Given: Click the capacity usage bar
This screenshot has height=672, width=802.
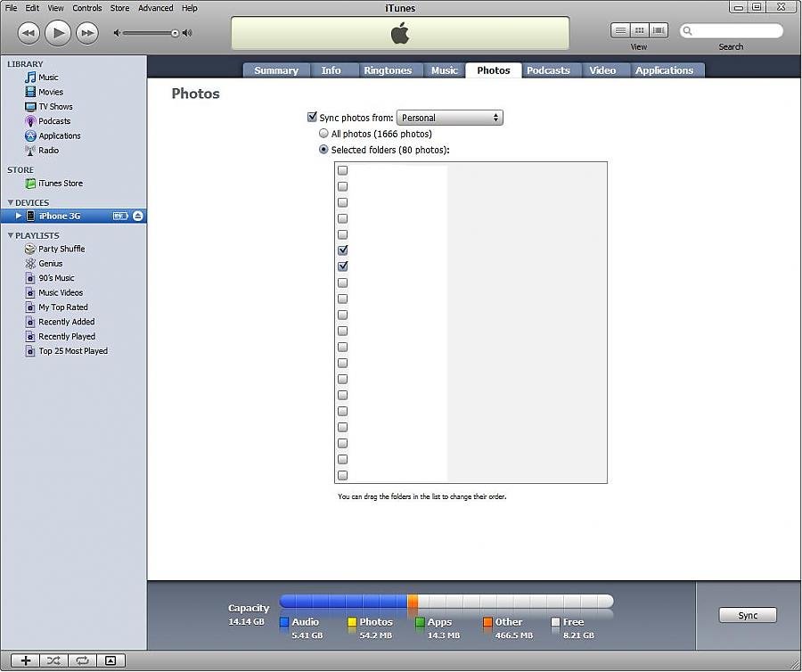Looking at the screenshot, I should (x=446, y=601).
